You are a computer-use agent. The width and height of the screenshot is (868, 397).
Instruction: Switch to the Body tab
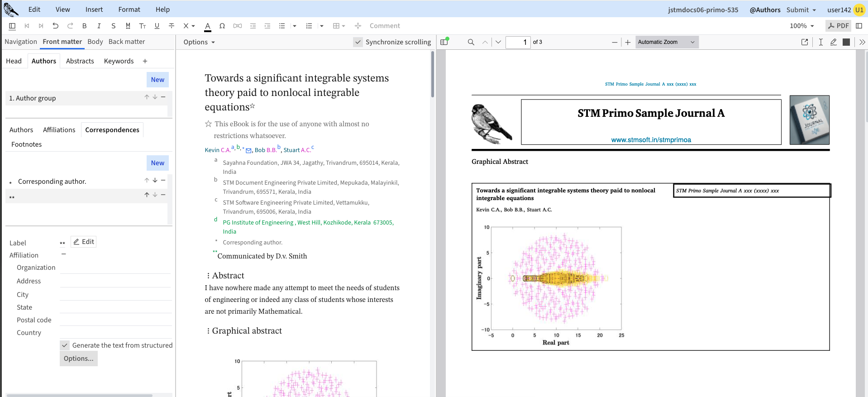tap(95, 42)
